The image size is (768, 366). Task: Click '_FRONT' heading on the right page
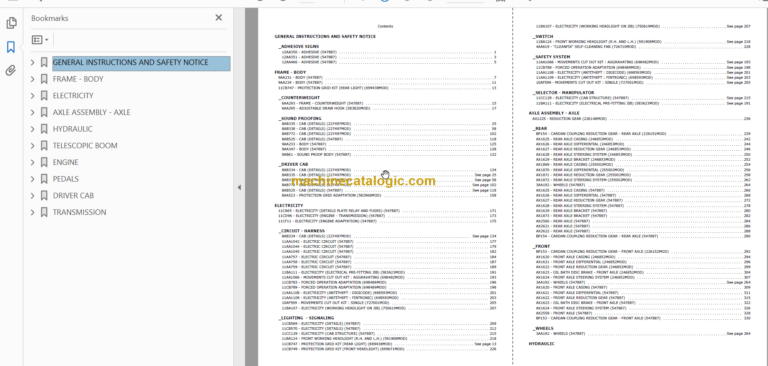541,246
